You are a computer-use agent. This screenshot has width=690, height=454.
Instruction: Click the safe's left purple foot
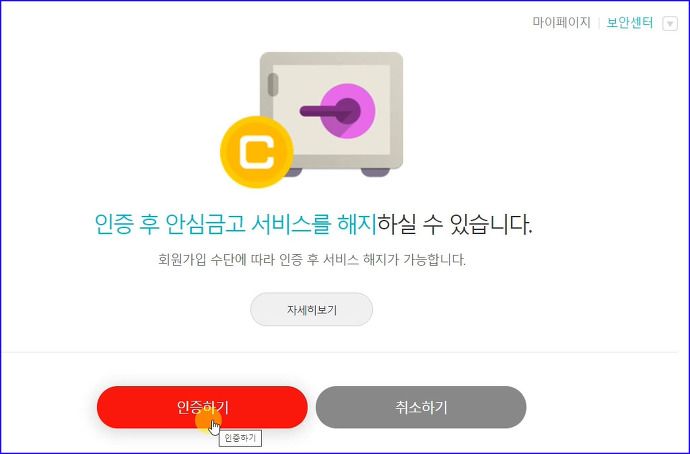pyautogui.click(x=292, y=172)
